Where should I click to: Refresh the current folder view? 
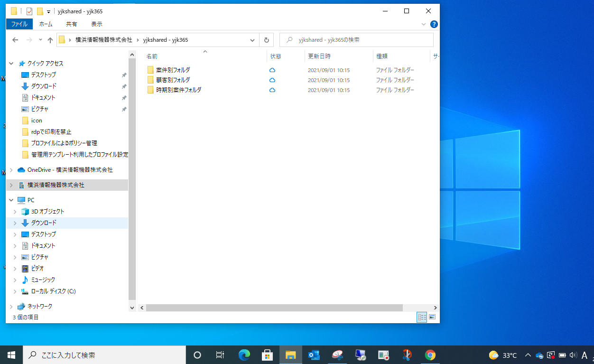pos(267,40)
